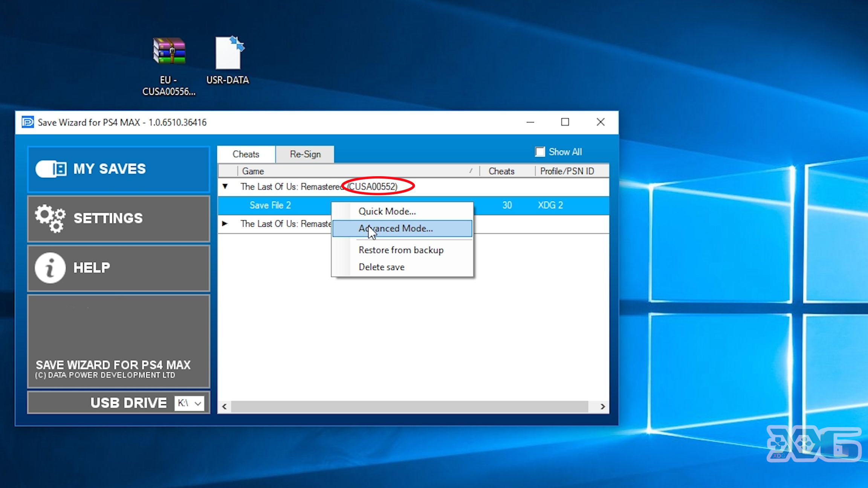Click Restore from backup option
Image resolution: width=868 pixels, height=488 pixels.
[400, 250]
